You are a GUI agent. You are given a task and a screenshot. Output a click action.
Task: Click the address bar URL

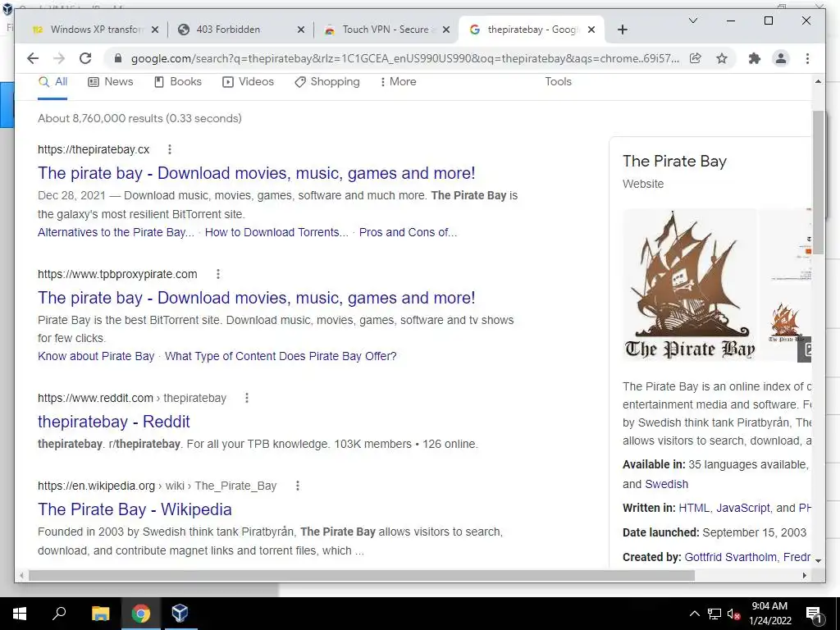coord(404,58)
